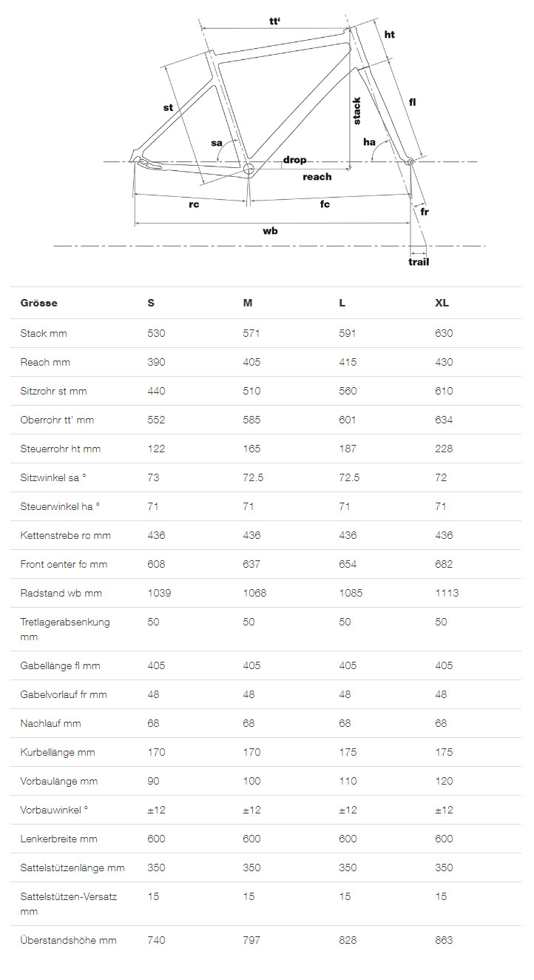Click the 'Grösse' column header
Viewport: 534px width, 980px height.
[38, 303]
